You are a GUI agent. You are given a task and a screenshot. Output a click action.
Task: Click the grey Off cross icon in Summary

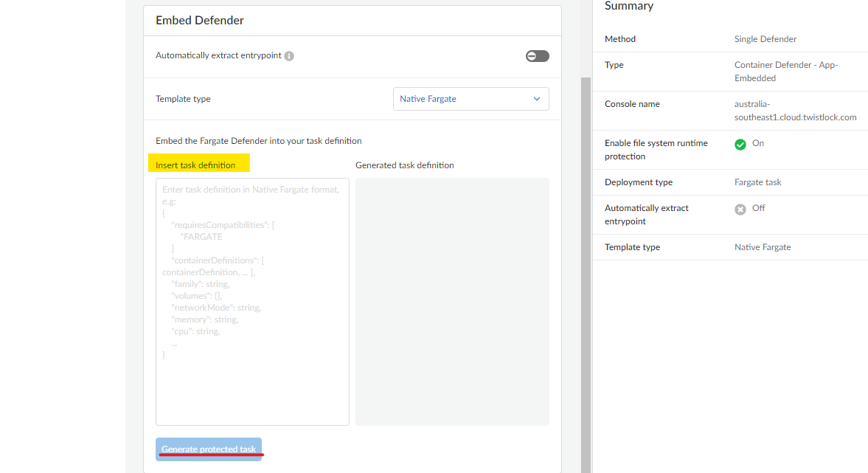[740, 210]
